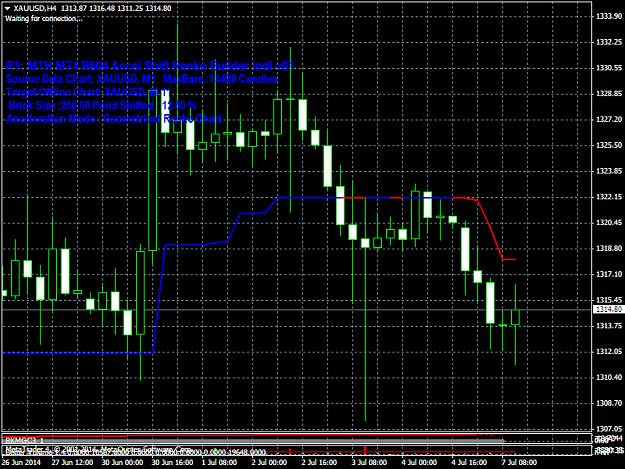
Task: Select the 'R1: MTH MT4 B604 Accel Shift Renko Builder' label
Action: (150, 66)
